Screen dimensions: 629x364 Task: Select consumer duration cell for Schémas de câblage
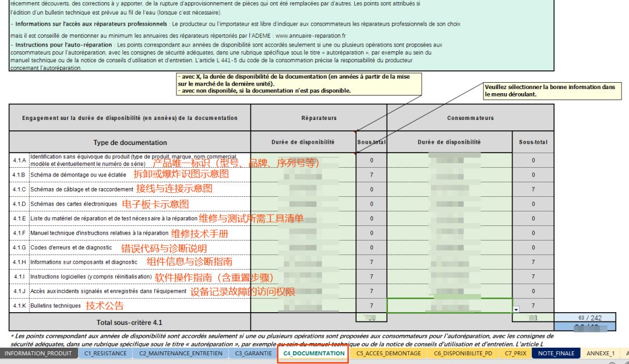point(449,189)
